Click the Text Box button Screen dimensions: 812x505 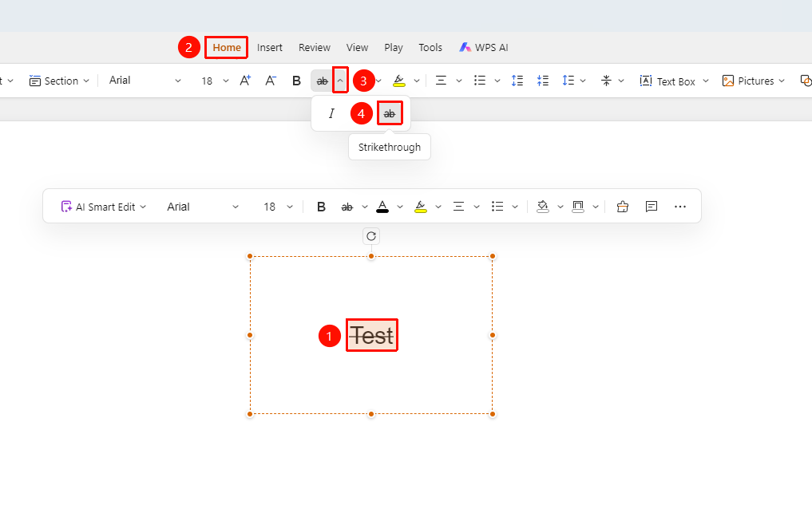point(668,81)
